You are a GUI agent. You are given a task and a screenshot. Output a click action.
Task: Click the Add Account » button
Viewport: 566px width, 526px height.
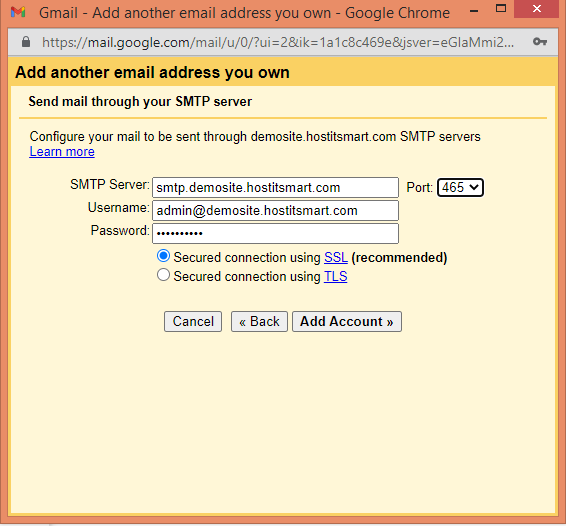coord(347,321)
